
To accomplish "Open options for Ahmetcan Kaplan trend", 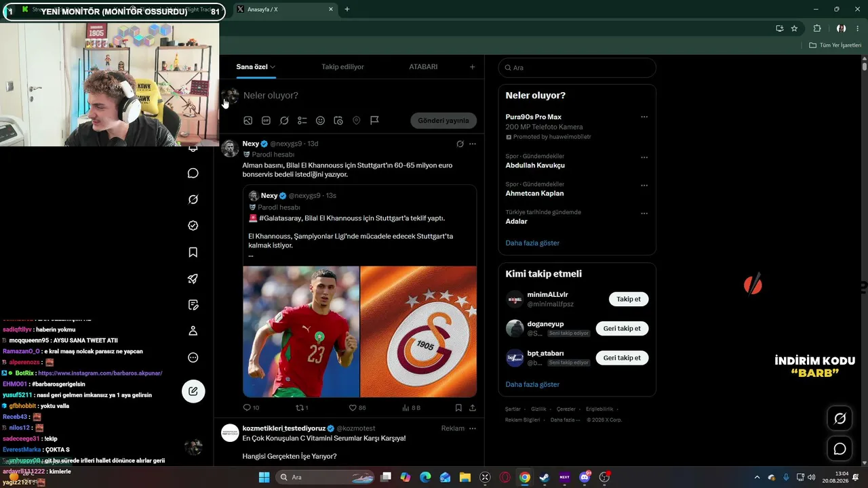I will coord(644,185).
